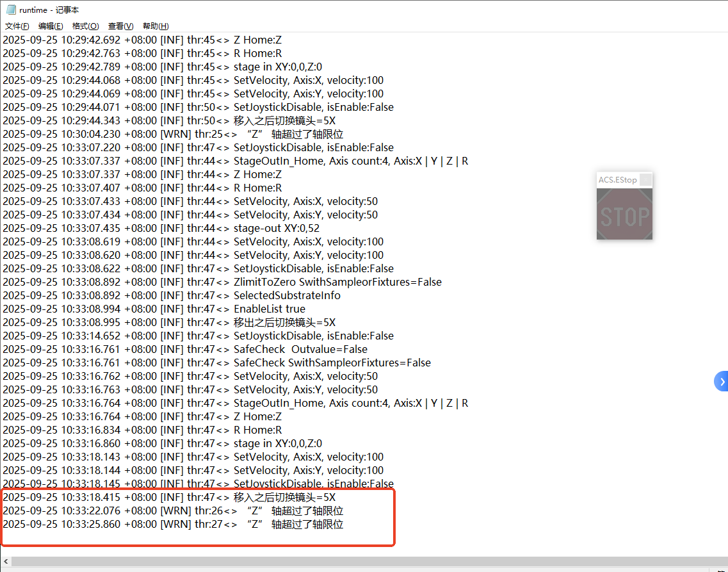Click the 'SafeCheck Outvalue=False' log line

coord(300,350)
